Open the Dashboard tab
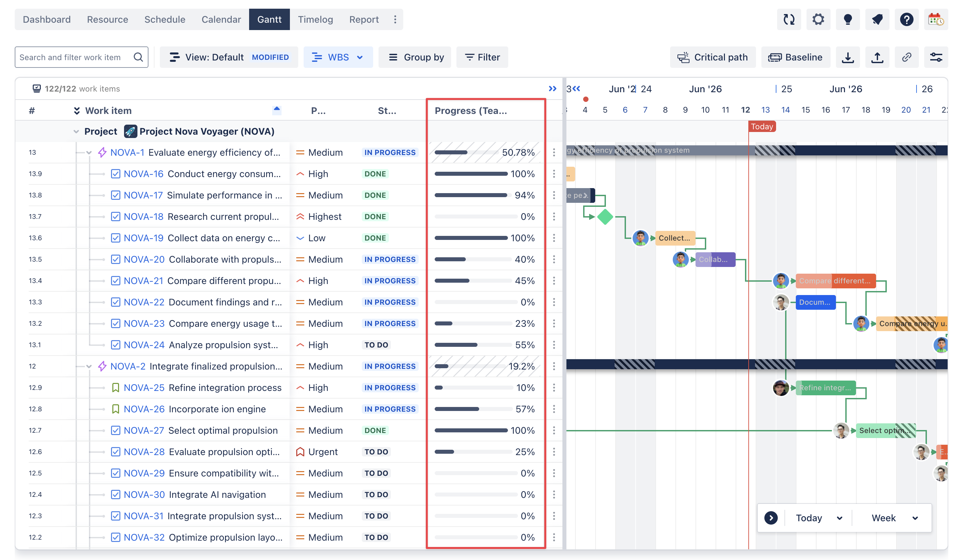The width and height of the screenshot is (963, 560). [46, 19]
